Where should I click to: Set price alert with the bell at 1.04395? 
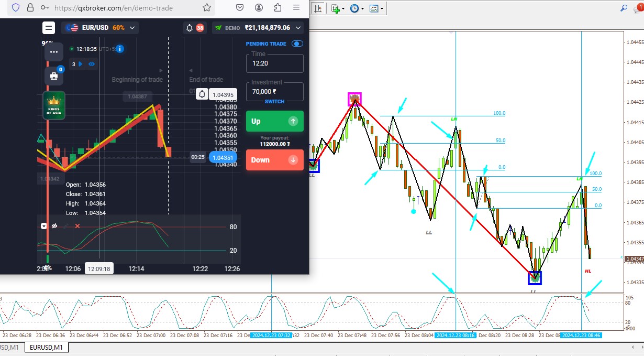[202, 94]
